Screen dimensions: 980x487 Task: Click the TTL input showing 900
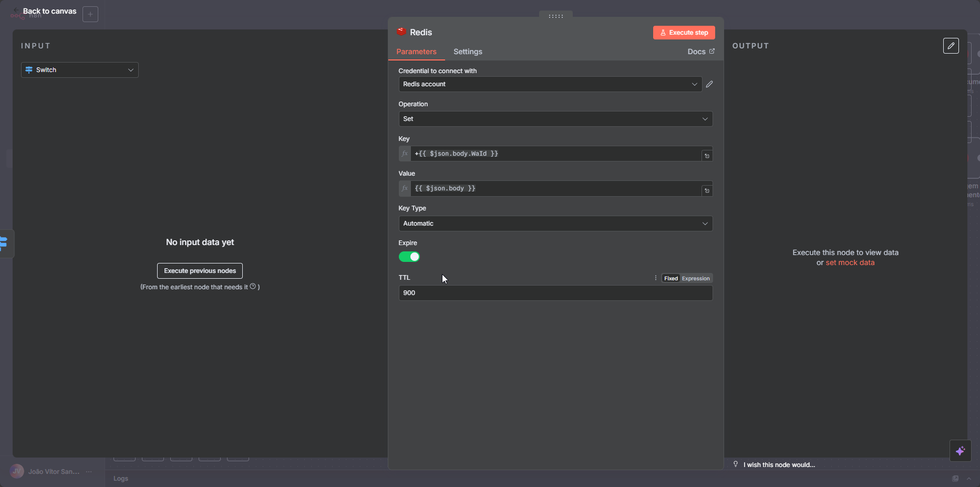tap(555, 293)
